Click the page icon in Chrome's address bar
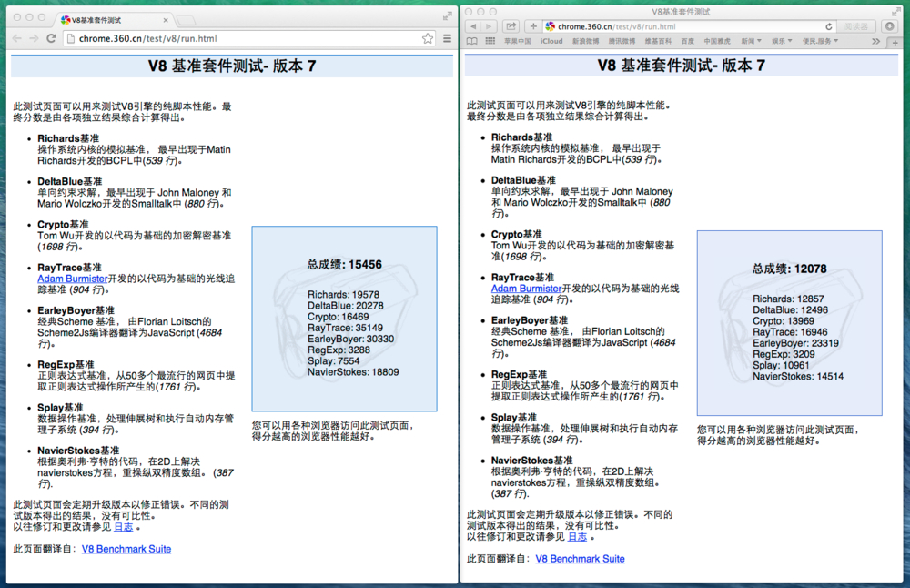The width and height of the screenshot is (910, 588). (x=71, y=38)
